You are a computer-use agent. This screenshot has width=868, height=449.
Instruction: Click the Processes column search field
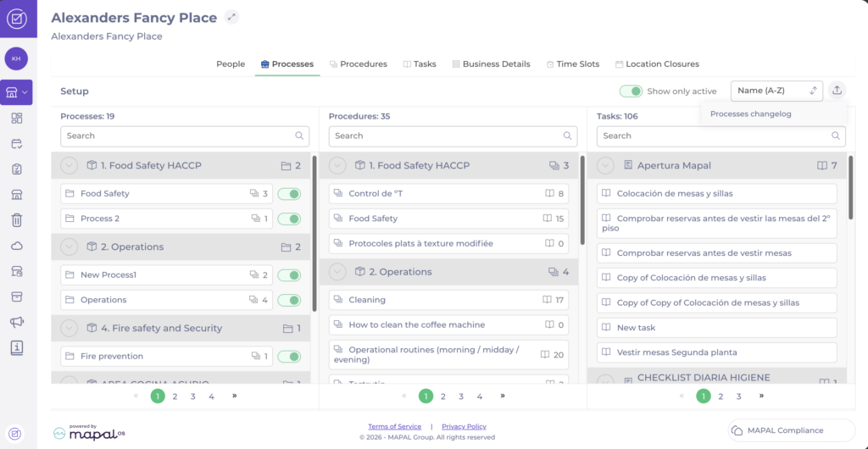click(x=185, y=136)
